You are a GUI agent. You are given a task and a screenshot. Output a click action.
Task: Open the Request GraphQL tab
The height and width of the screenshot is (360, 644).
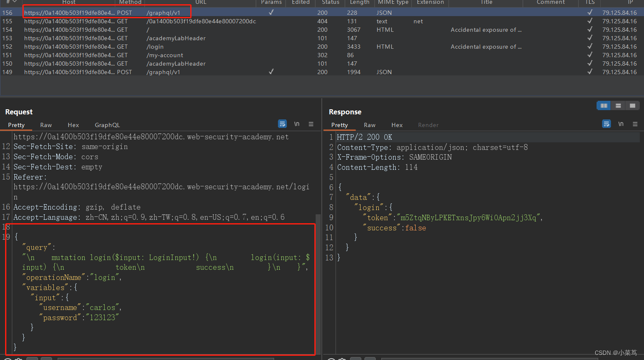tap(107, 125)
